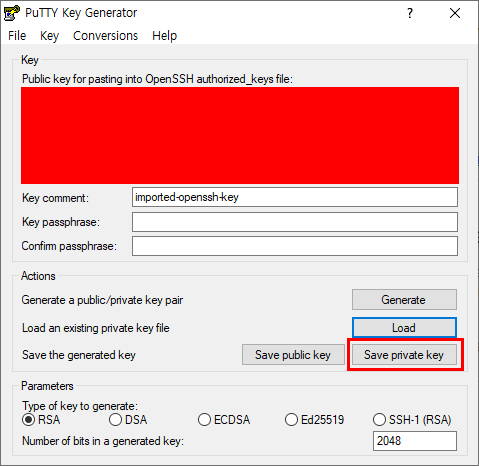This screenshot has height=466, width=479.
Task: Select the SSH-1 (RSA) key type
Action: pos(412,420)
